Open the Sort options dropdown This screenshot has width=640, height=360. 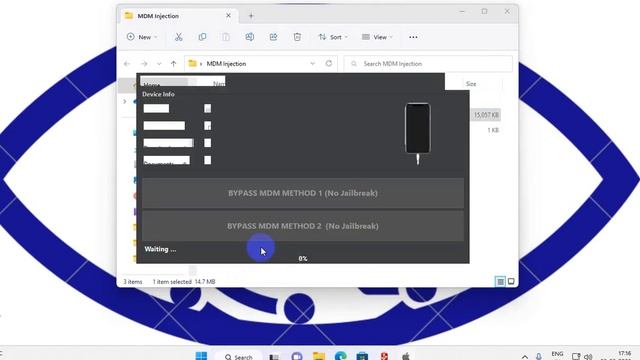[333, 37]
